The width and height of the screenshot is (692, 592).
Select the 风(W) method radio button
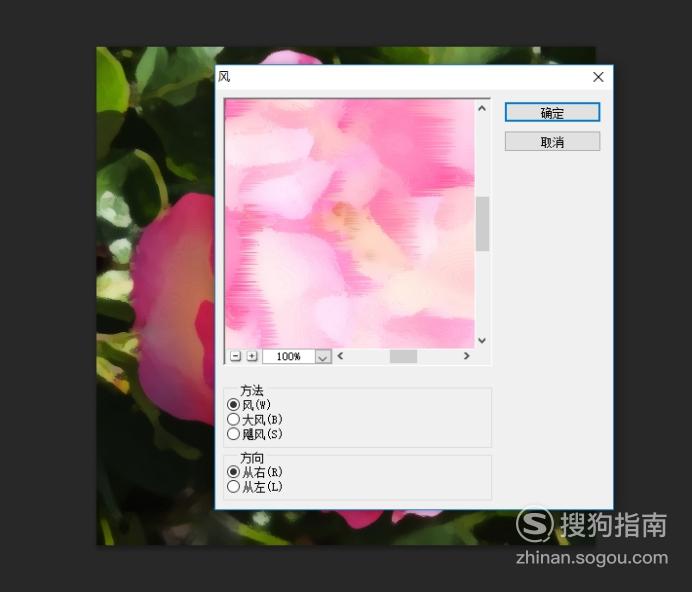[233, 404]
